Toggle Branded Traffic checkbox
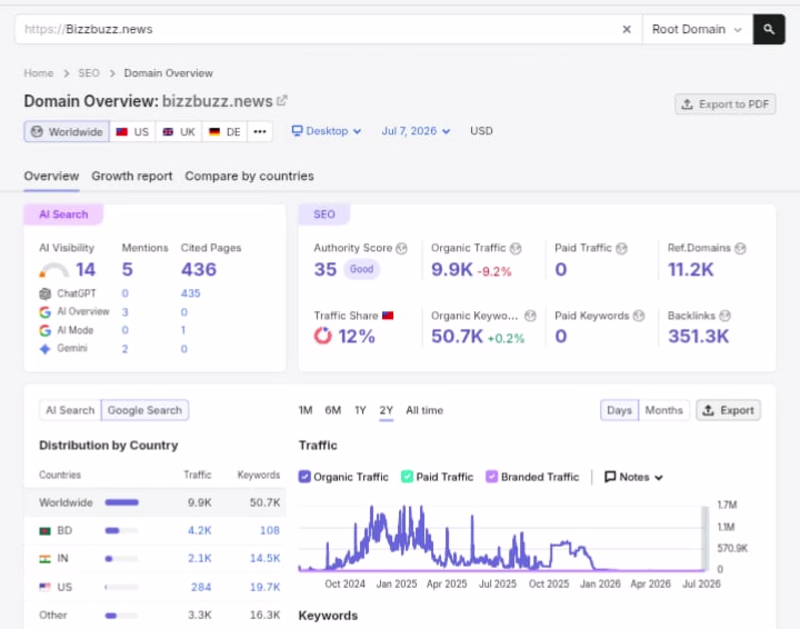 pyautogui.click(x=492, y=477)
